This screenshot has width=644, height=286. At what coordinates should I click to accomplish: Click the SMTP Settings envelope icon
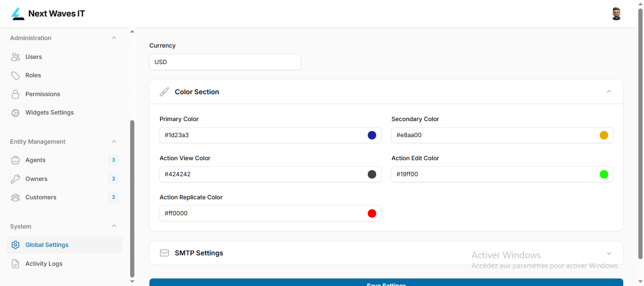click(x=164, y=253)
